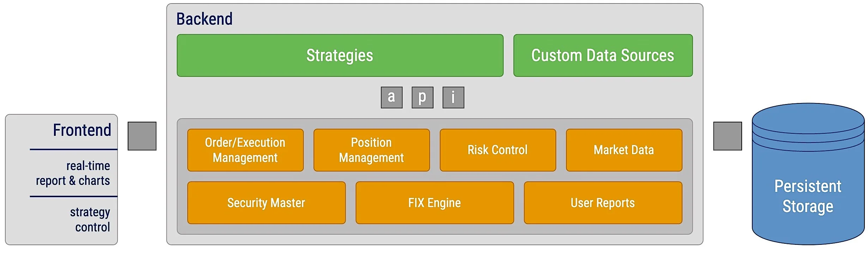Open the Risk Control module
Screen dimensions: 868x254
(498, 150)
